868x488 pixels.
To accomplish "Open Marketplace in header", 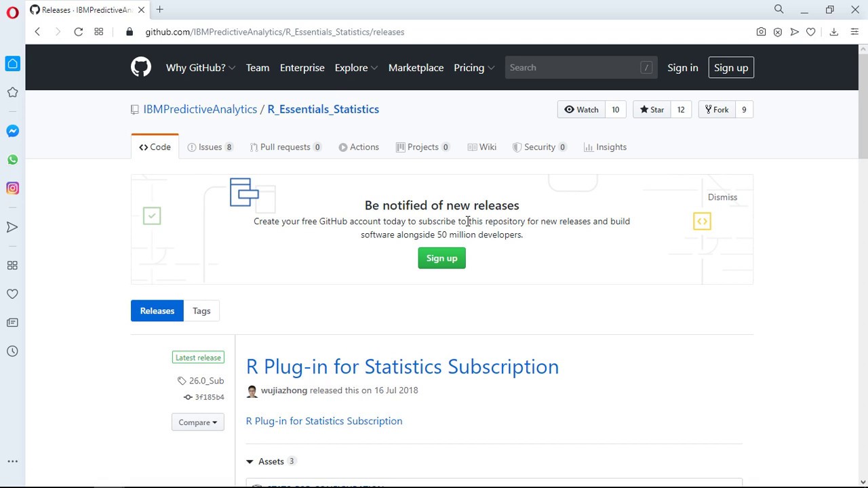I will pos(416,68).
